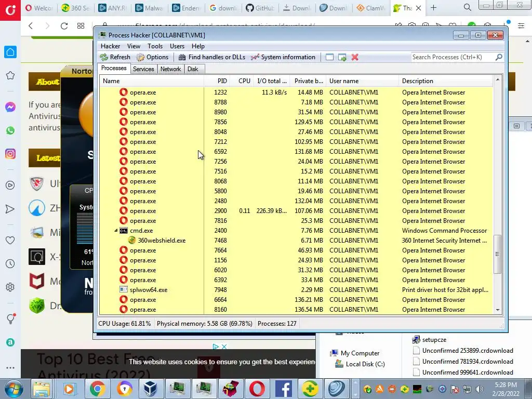Open the Windows Start button
Screen dimensions: 532x399
coord(14,389)
